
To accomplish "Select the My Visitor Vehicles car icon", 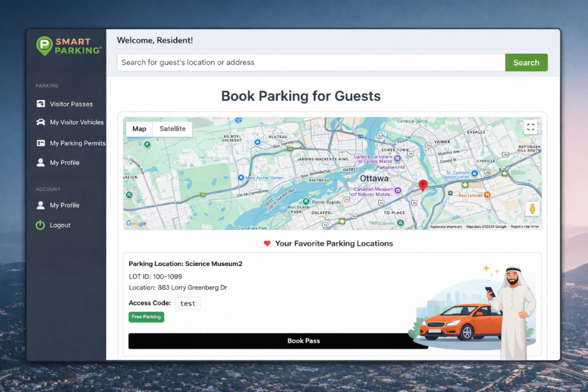I will click(39, 122).
